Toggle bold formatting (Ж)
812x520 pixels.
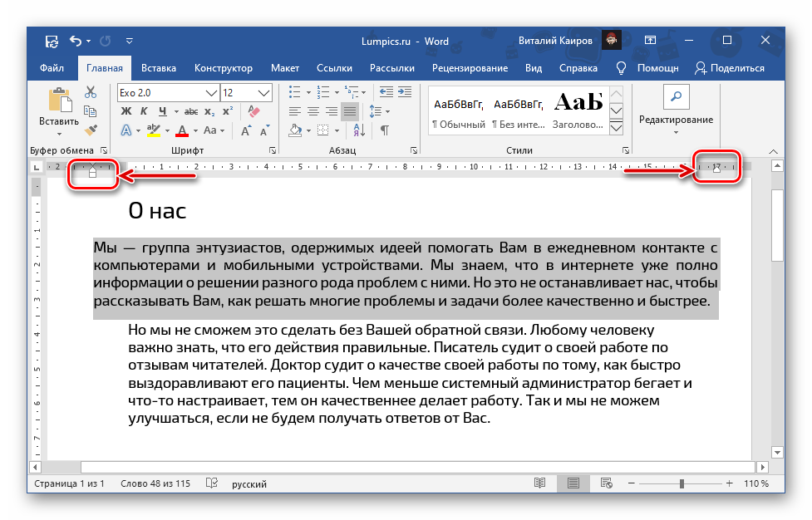click(x=126, y=110)
